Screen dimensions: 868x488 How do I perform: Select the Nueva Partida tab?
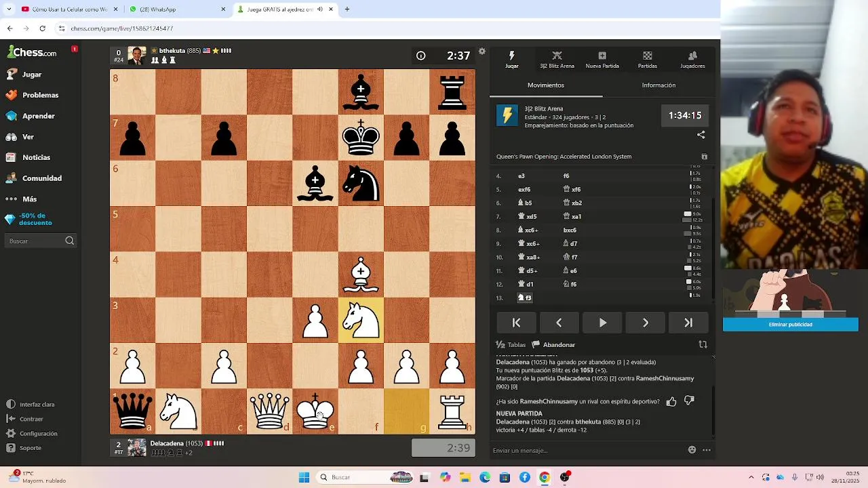[602, 60]
